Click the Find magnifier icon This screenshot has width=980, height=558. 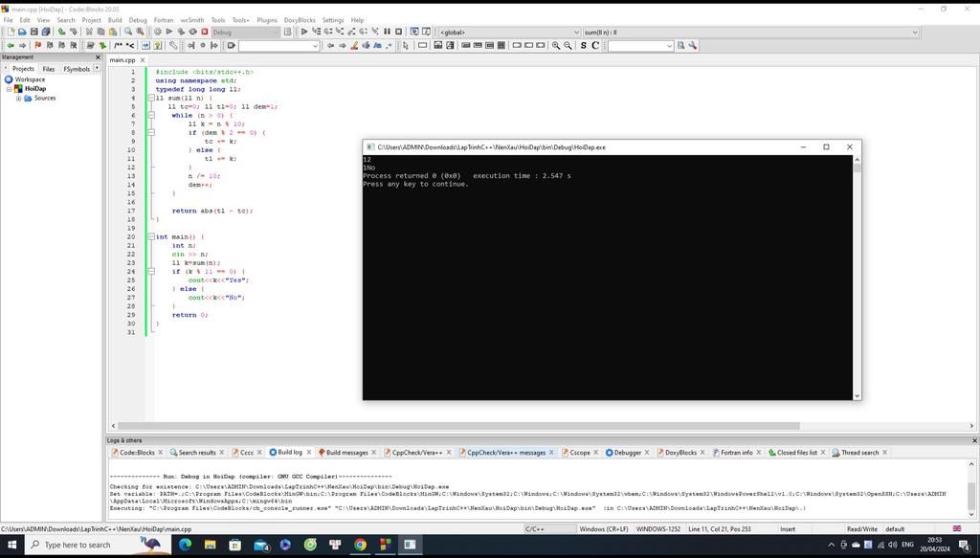point(128,32)
